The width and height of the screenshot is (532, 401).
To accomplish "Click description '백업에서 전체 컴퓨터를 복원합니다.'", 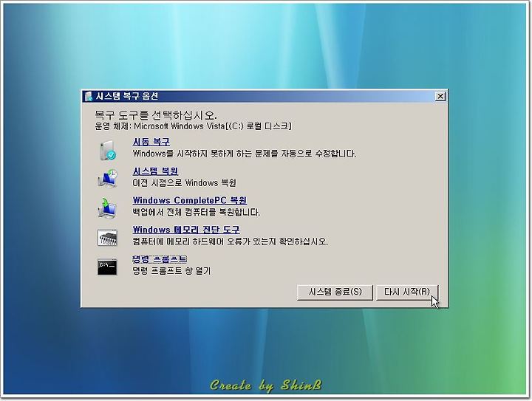I will (196, 212).
